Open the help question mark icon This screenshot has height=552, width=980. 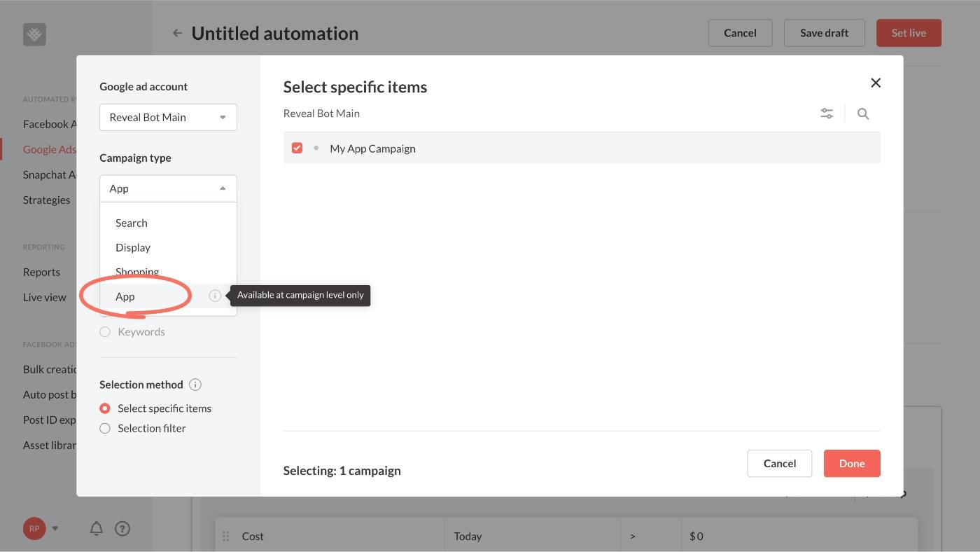tap(122, 528)
